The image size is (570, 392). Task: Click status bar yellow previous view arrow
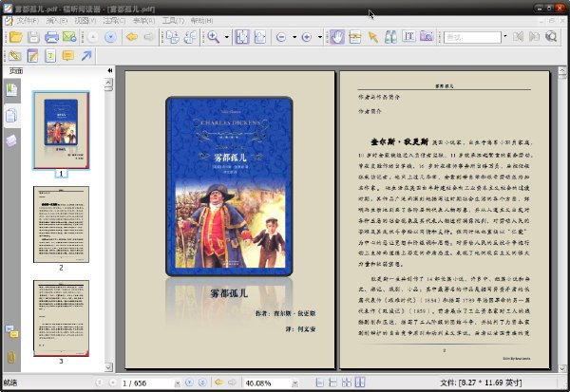click(218, 383)
